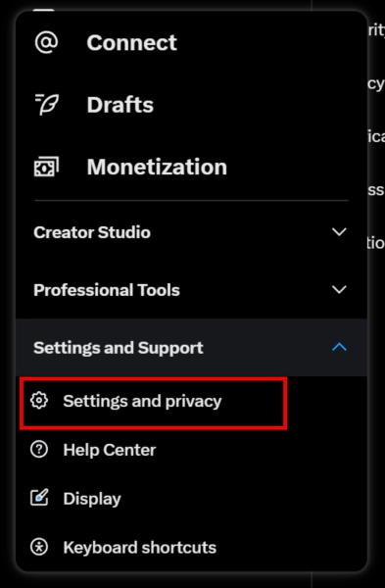Collapse the Settings and Support section
Viewport: 385px width, 588px height.
coord(191,348)
